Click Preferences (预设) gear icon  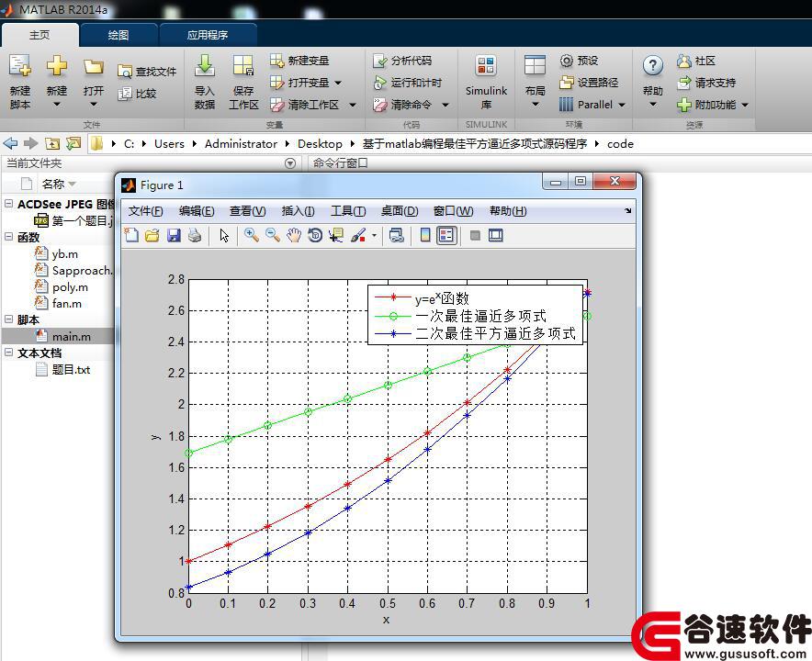pyautogui.click(x=567, y=61)
